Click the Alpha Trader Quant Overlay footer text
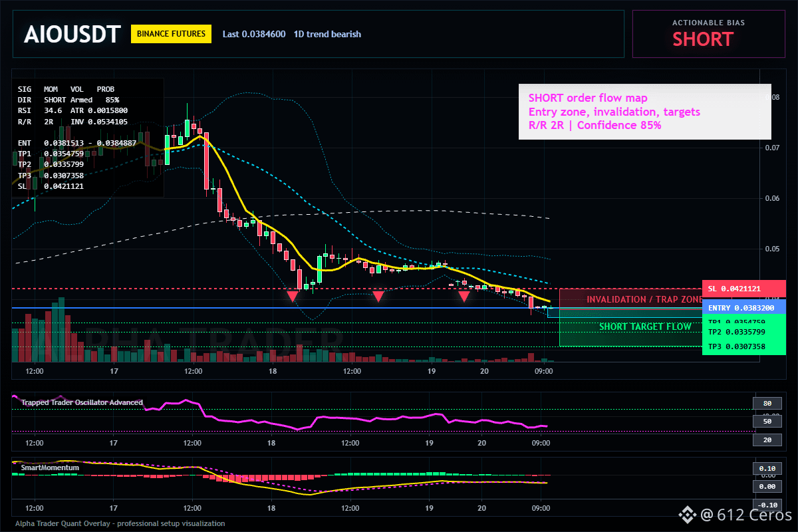Image resolution: width=798 pixels, height=532 pixels. point(120,523)
